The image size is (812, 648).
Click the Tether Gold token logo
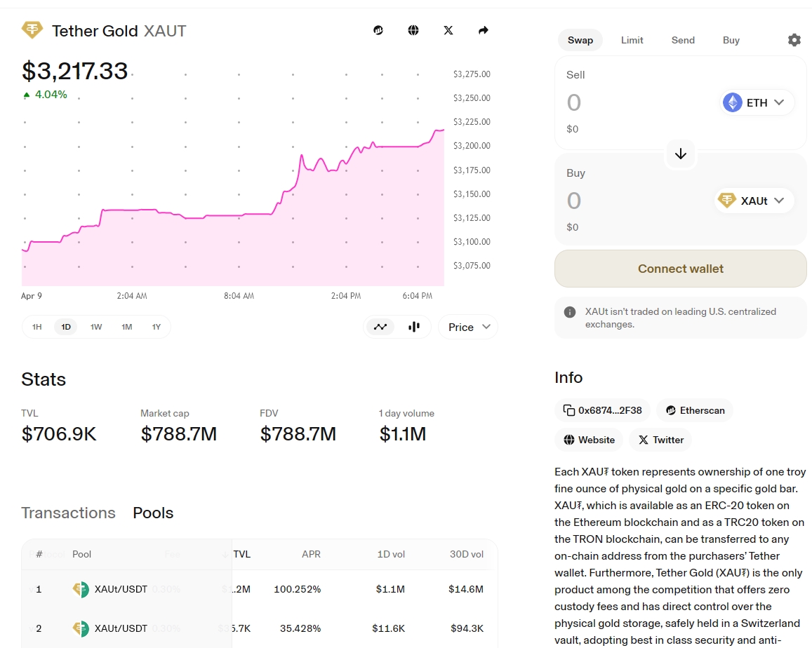coord(32,30)
